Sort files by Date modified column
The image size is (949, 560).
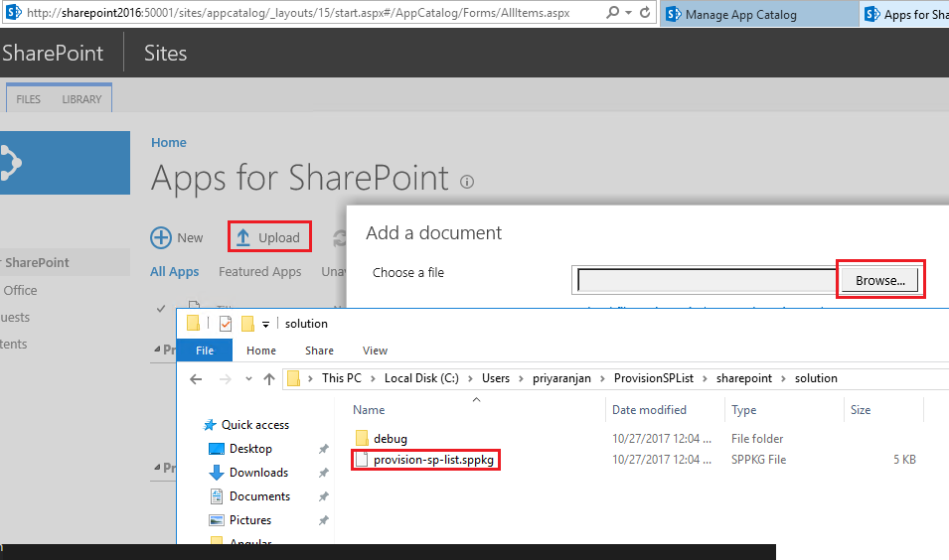point(649,409)
